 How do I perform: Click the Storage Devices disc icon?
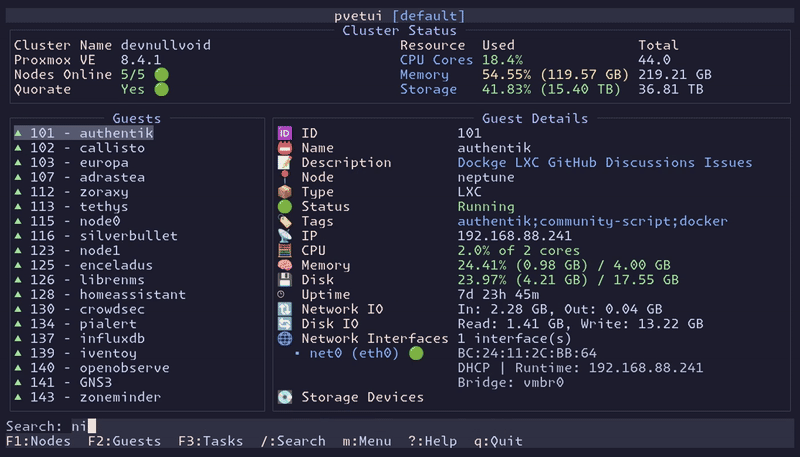(x=285, y=397)
